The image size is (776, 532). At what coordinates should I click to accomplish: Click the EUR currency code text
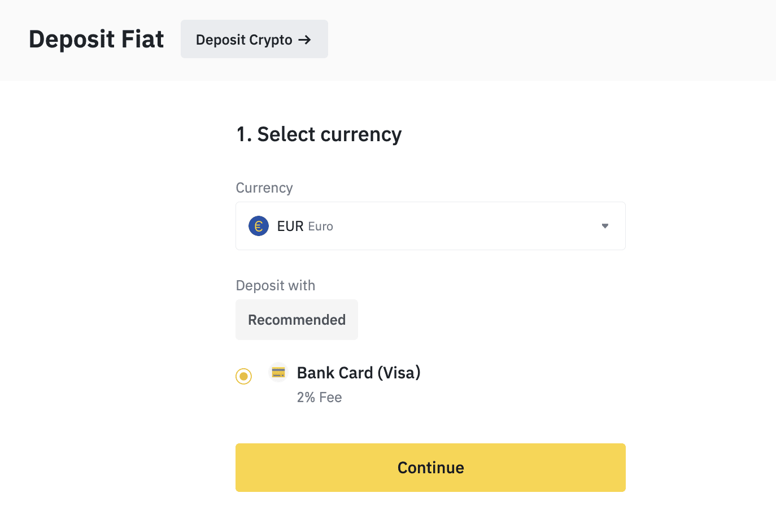[290, 226]
